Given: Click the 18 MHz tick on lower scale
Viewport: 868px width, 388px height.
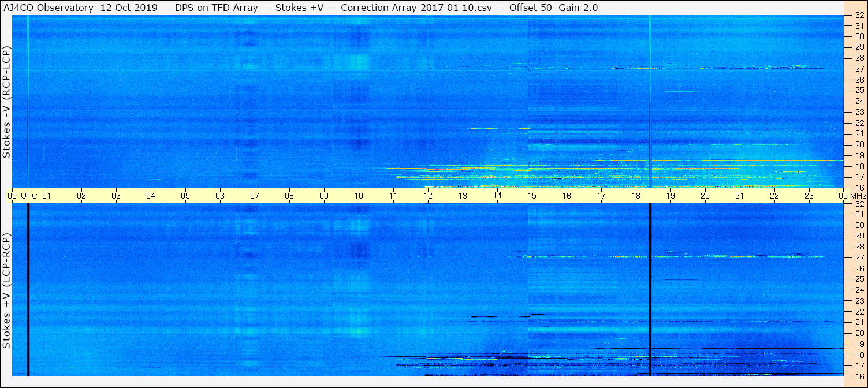Looking at the screenshot, I should [x=859, y=355].
